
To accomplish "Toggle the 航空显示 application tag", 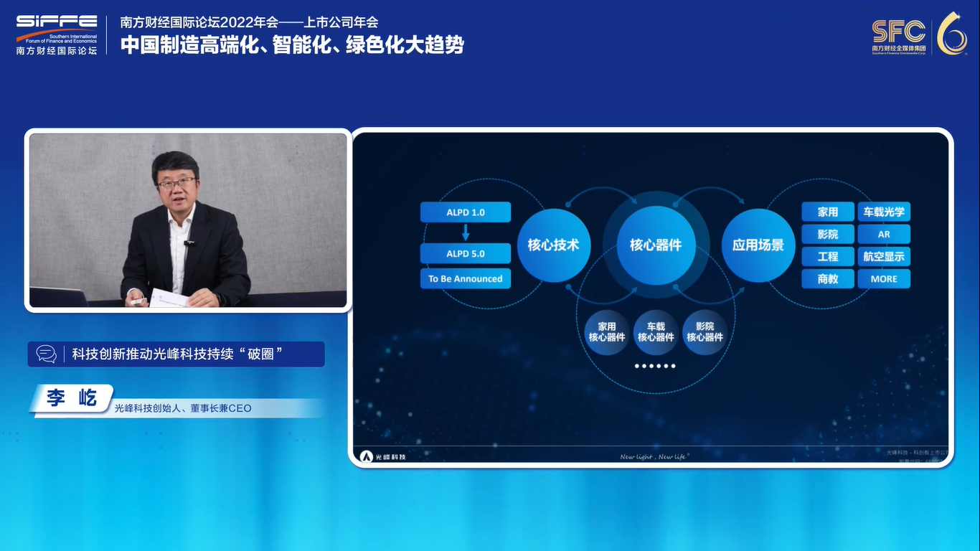I will (884, 256).
